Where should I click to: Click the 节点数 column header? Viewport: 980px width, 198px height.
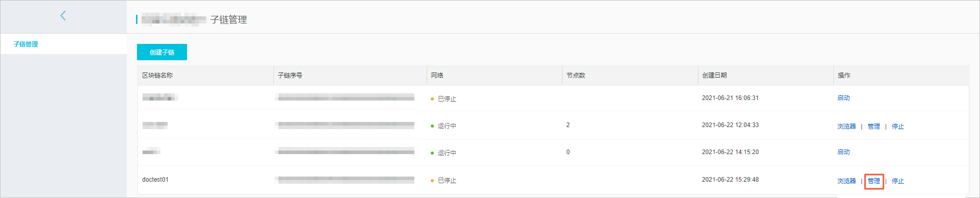[576, 76]
